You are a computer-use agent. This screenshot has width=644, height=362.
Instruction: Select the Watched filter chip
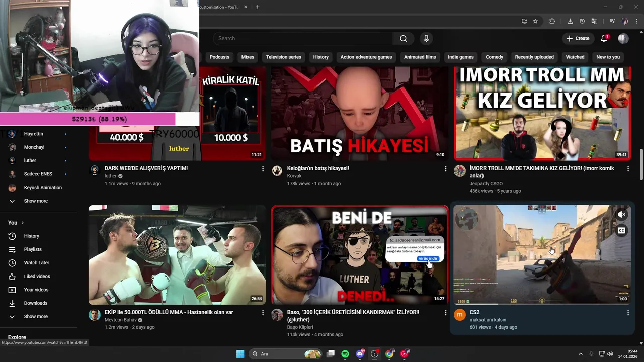(x=575, y=57)
